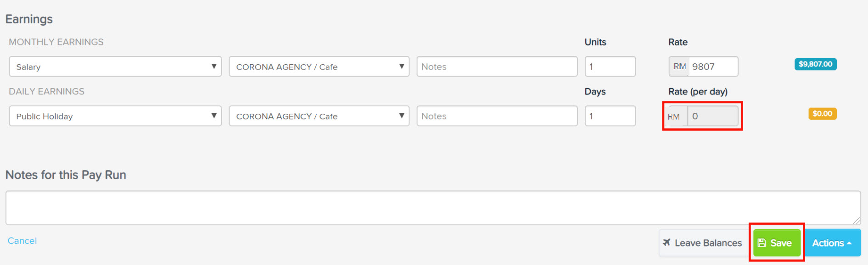Expand the monthly earnings CORONA AGENCY / Cafe dropdown
Screen dimensions: 868x265
[x=319, y=66]
